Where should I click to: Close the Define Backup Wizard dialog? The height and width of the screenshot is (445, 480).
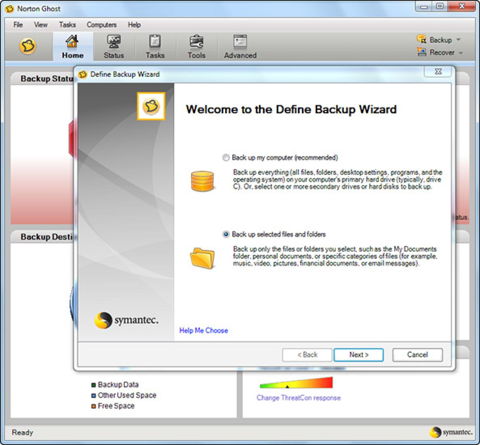(438, 71)
